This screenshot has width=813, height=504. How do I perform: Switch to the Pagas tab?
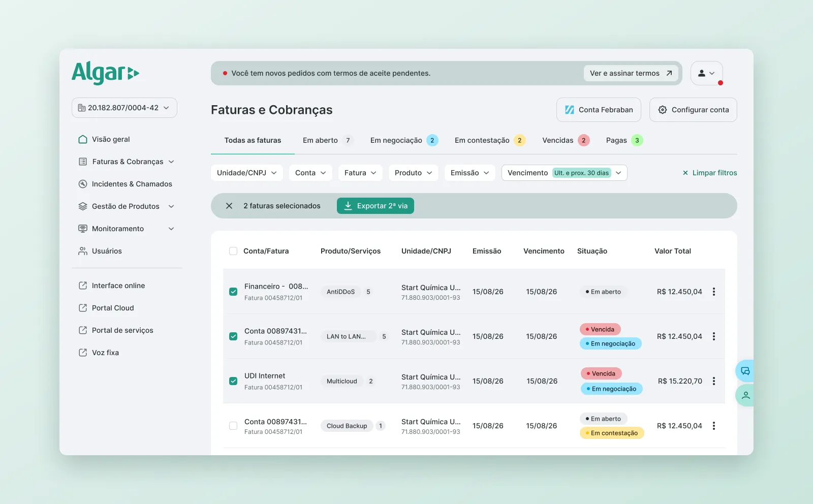pos(624,140)
